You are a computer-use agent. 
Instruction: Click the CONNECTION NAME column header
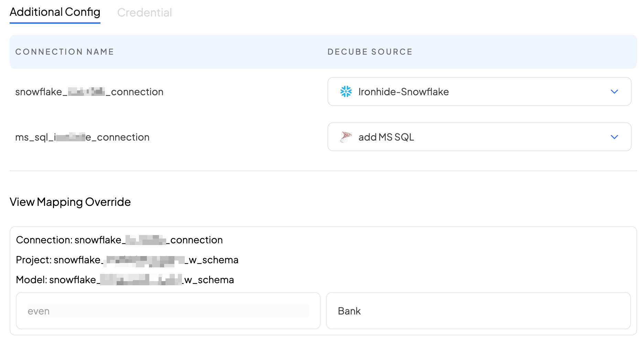point(65,52)
